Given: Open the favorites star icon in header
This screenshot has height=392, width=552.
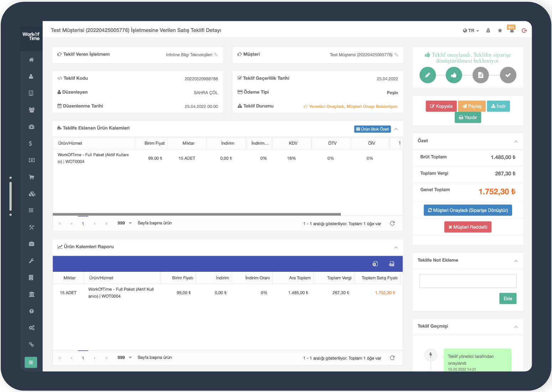Looking at the screenshot, I should (x=500, y=31).
